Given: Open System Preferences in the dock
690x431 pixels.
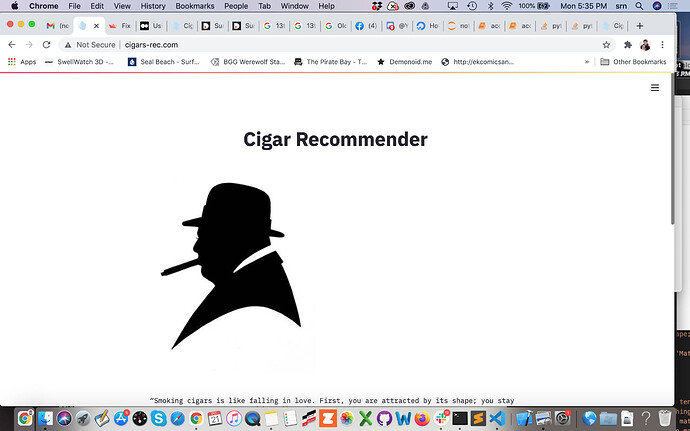Looking at the screenshot, I should [562, 418].
